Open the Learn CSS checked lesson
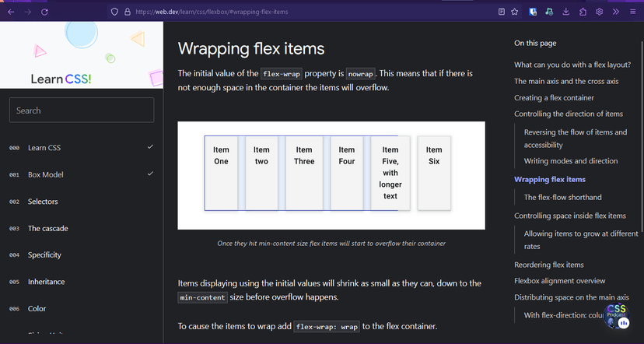The height and width of the screenshot is (344, 644). click(44, 148)
